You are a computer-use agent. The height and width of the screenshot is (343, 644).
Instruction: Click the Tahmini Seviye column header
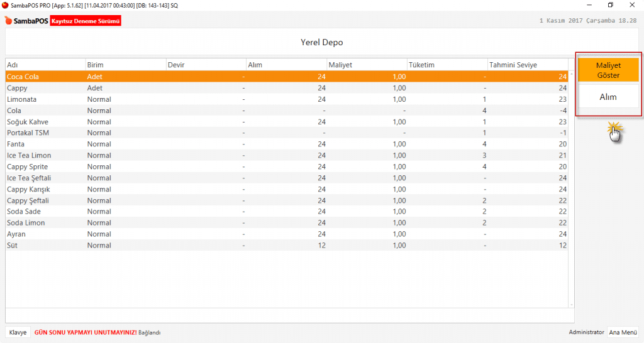[x=527, y=65]
